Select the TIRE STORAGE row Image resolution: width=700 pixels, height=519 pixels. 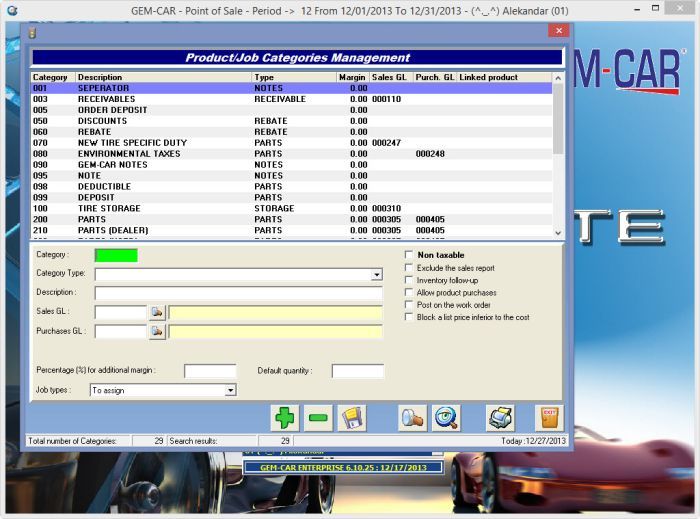292,208
